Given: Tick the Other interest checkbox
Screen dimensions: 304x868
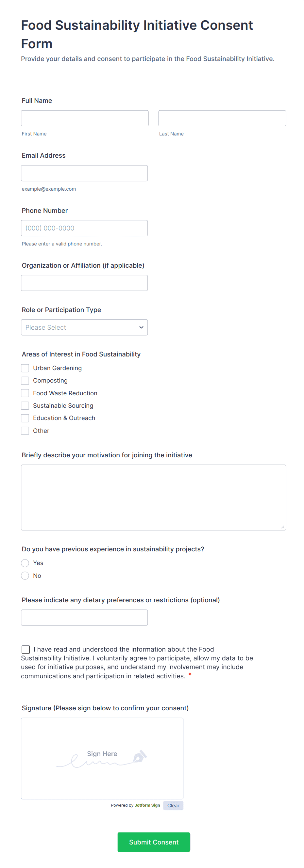Looking at the screenshot, I should tap(25, 431).
